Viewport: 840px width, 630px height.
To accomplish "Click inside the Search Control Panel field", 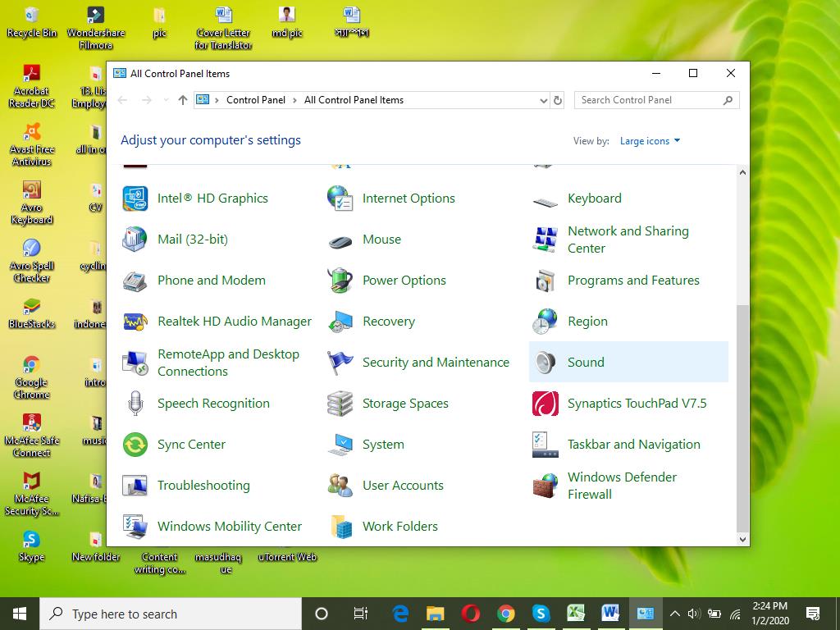I will pos(648,100).
